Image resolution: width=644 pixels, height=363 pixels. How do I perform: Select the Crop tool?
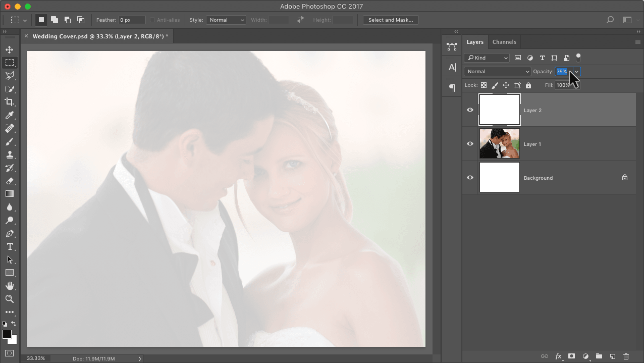pyautogui.click(x=10, y=102)
